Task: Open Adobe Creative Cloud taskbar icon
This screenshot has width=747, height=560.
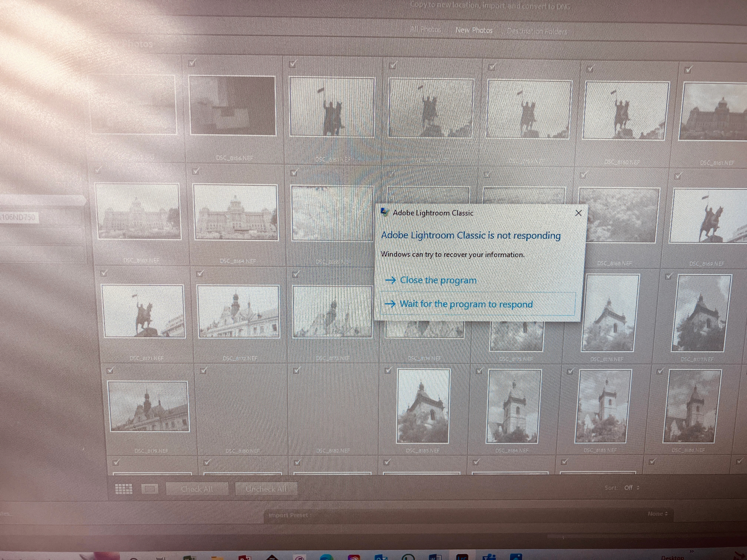Action: (x=353, y=557)
